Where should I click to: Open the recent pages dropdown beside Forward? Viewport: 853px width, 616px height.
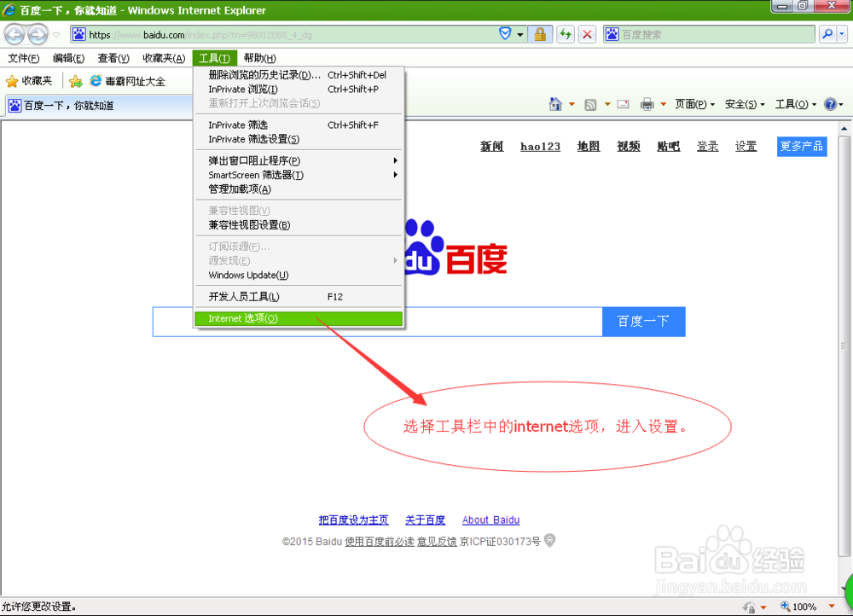56,35
